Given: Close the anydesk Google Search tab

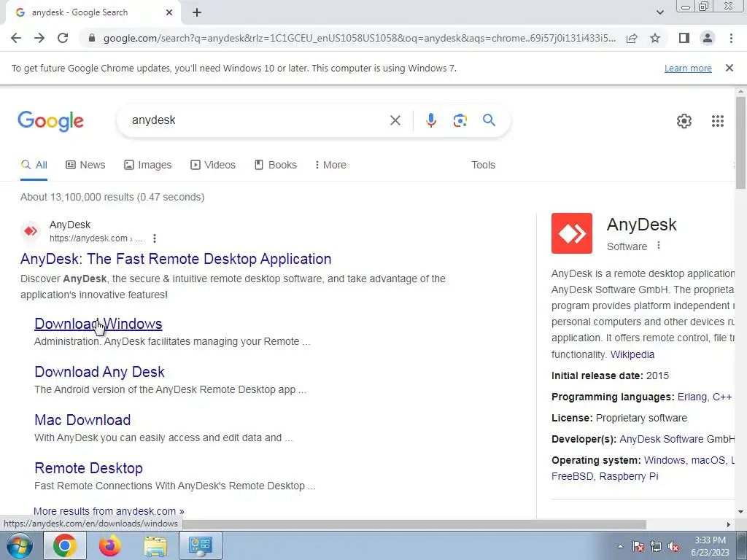Looking at the screenshot, I should coord(169,13).
